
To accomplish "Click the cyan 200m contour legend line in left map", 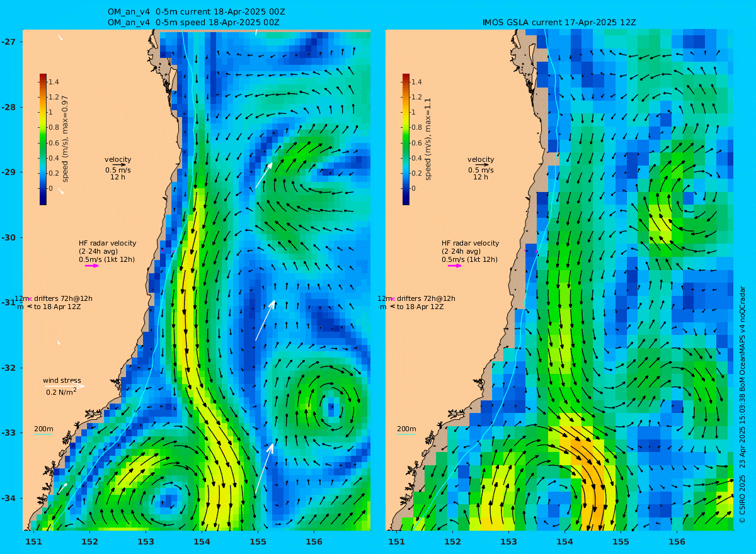I will 43,434.
